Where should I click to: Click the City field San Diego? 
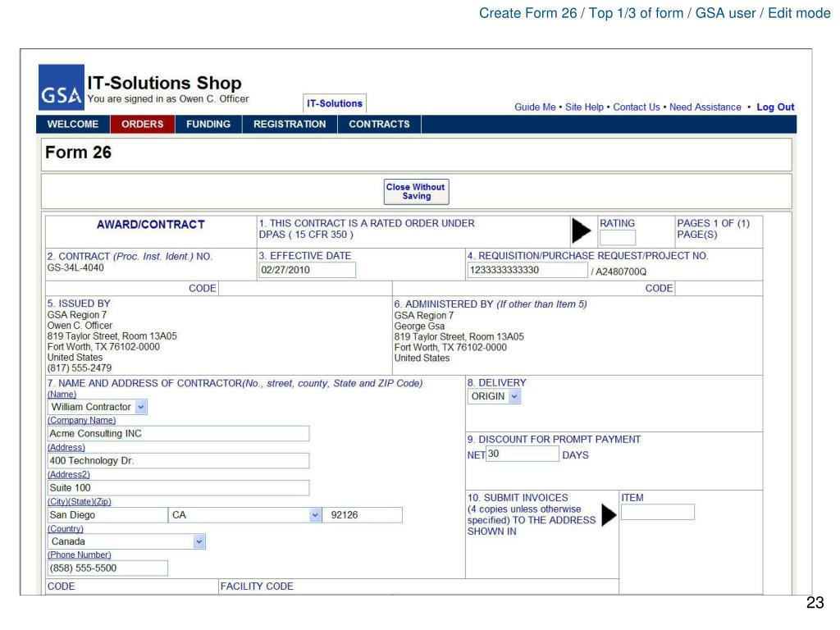coord(107,515)
